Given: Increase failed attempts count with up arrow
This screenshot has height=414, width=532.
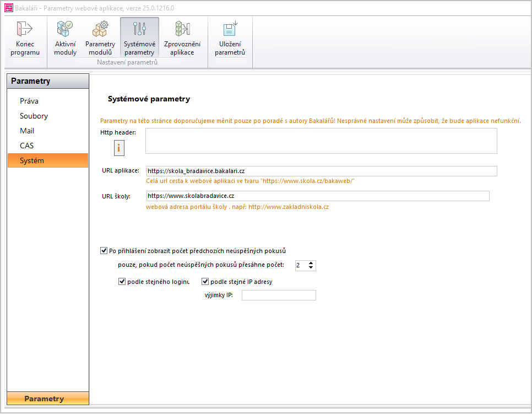Looking at the screenshot, I should tap(312, 263).
